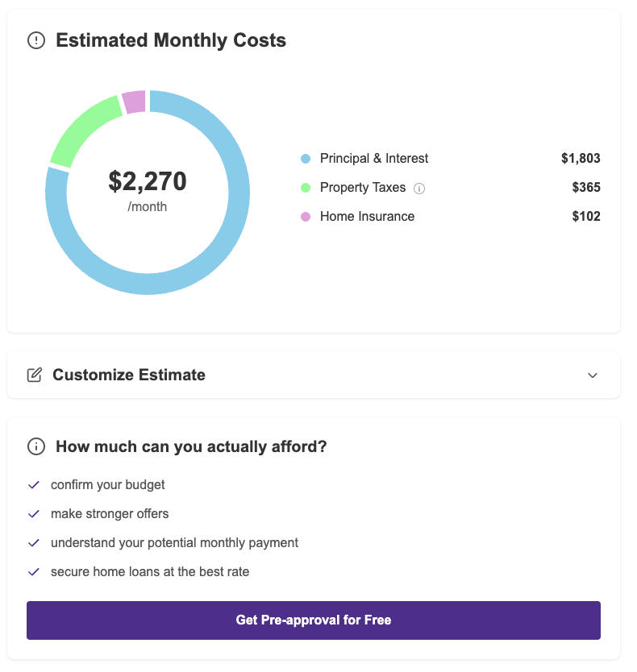Open the Customize Estimate section title
The width and height of the screenshot is (637, 672).
(x=129, y=375)
